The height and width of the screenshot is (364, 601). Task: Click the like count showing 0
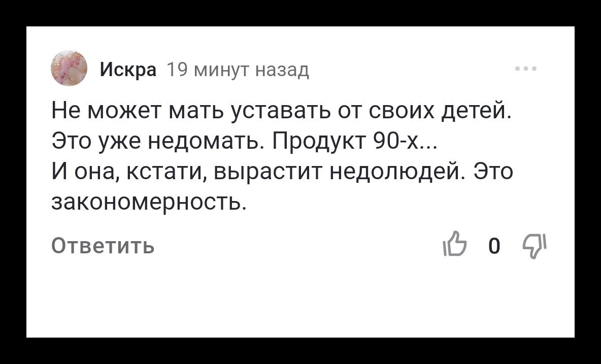click(x=494, y=247)
